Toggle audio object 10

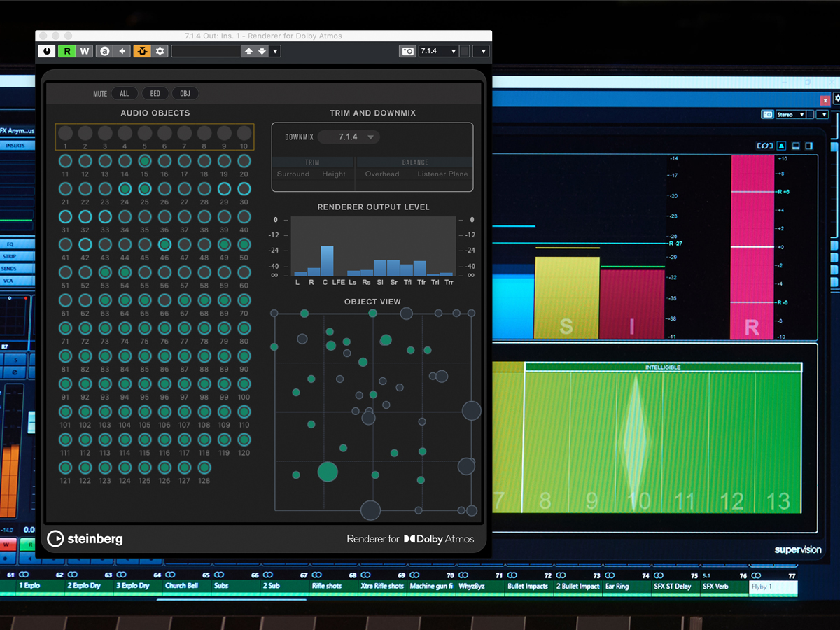244,133
